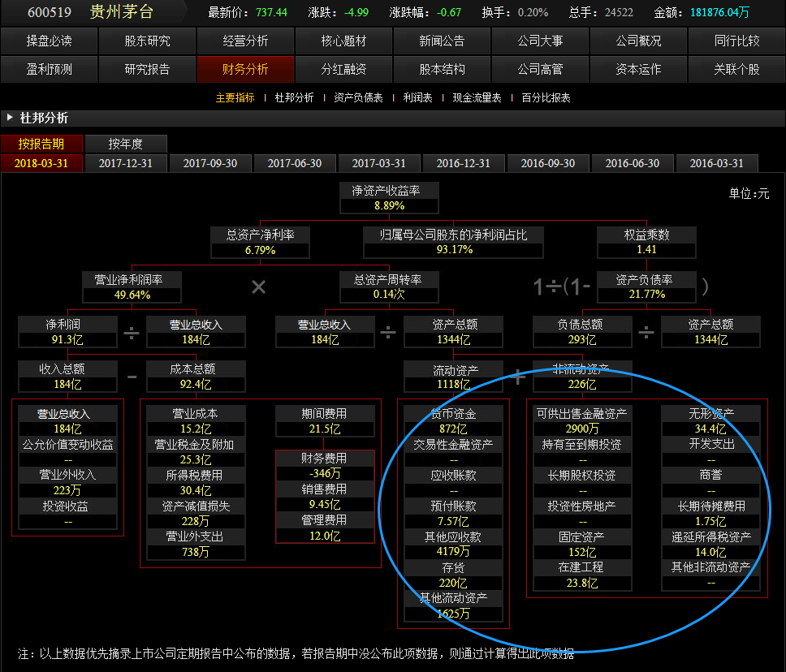Click the 流动资产 1118亿 box
This screenshot has height=672, width=786.
coord(454,377)
